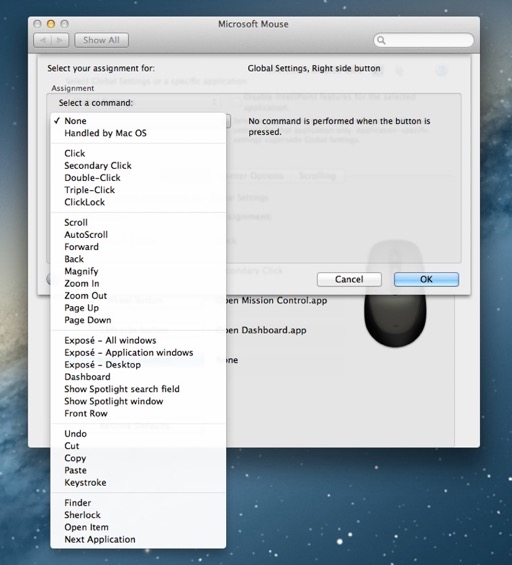Select Page Up command
This screenshot has width=512, height=565.
[x=138, y=308]
